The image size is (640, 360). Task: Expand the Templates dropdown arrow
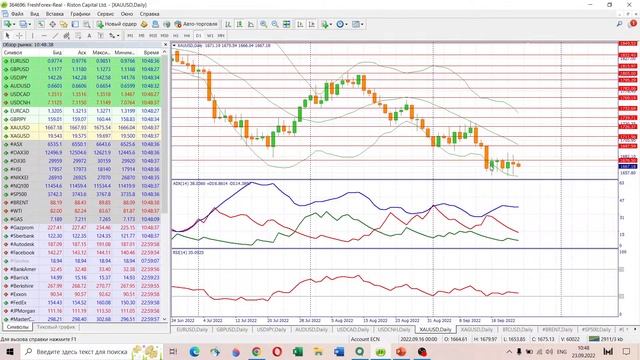[362, 24]
